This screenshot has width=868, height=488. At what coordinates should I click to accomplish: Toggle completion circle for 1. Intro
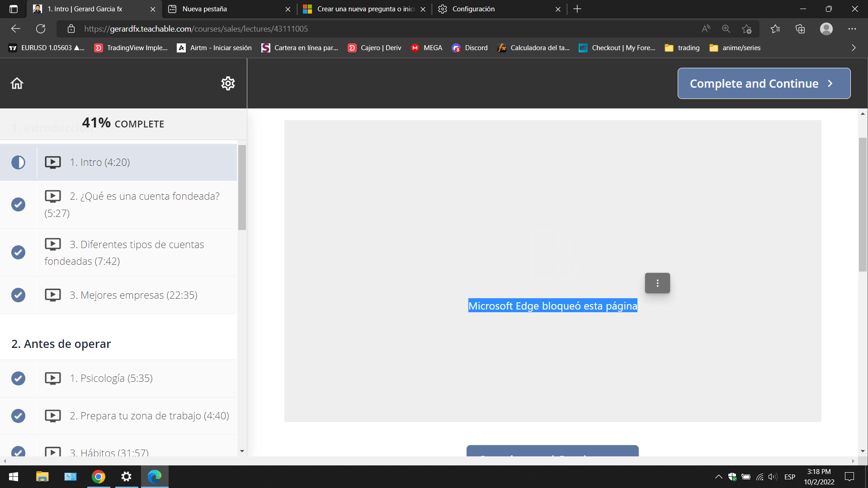point(18,162)
